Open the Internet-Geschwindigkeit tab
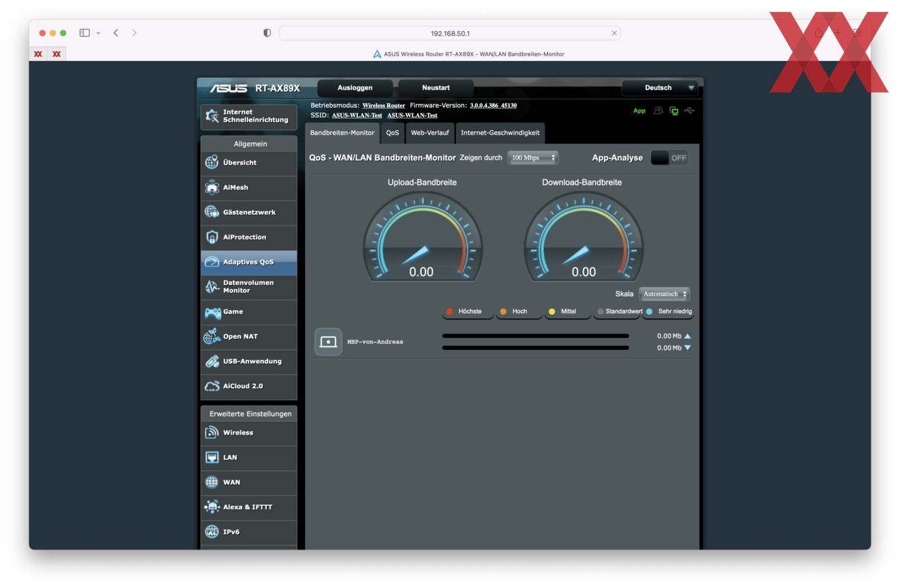 [500, 133]
